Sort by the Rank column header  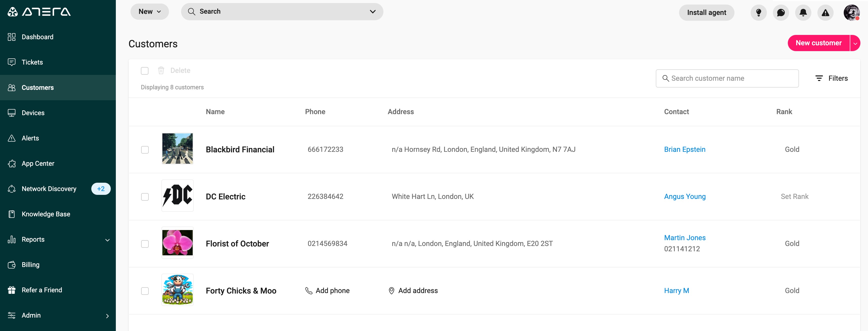[784, 112]
